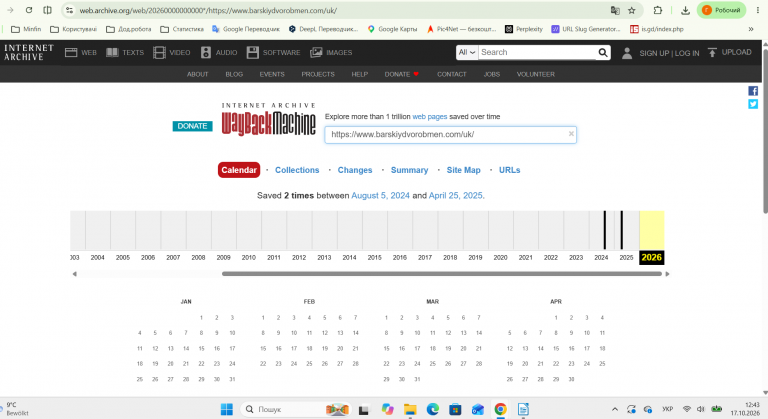Show hidden system tray icons
This screenshot has width=768, height=419.
point(615,409)
